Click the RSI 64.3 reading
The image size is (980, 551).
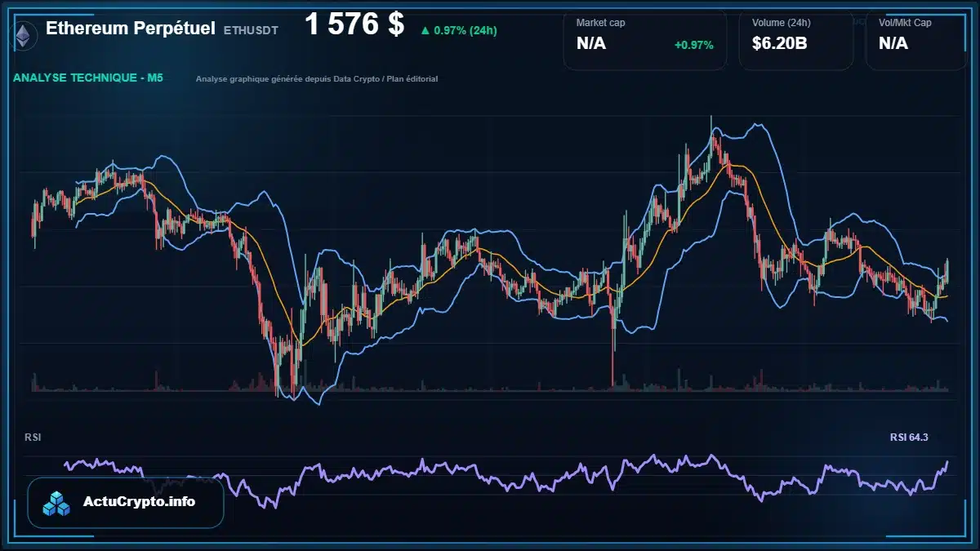909,438
